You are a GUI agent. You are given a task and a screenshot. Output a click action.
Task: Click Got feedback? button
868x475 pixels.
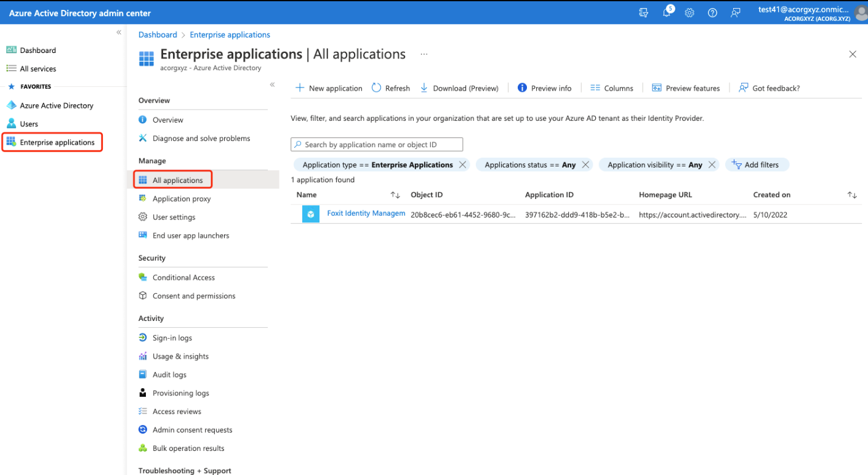click(769, 88)
